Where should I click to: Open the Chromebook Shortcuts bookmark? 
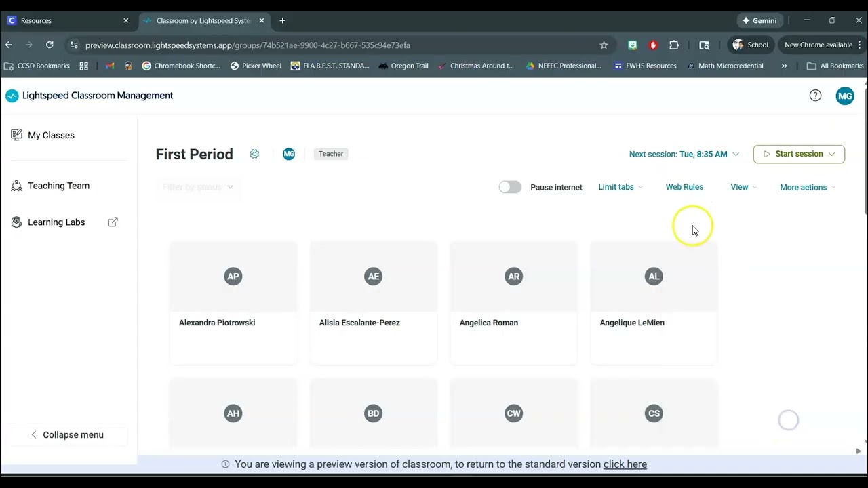(x=181, y=66)
